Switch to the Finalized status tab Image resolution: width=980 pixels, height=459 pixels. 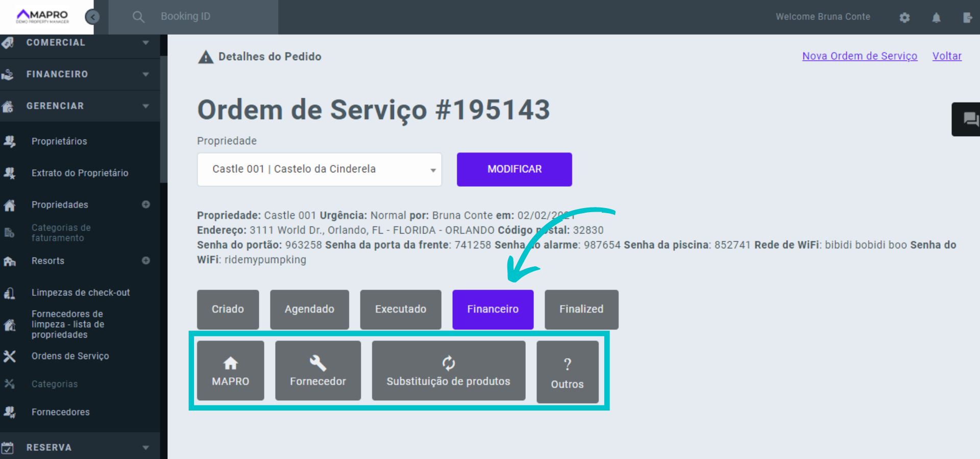581,310
